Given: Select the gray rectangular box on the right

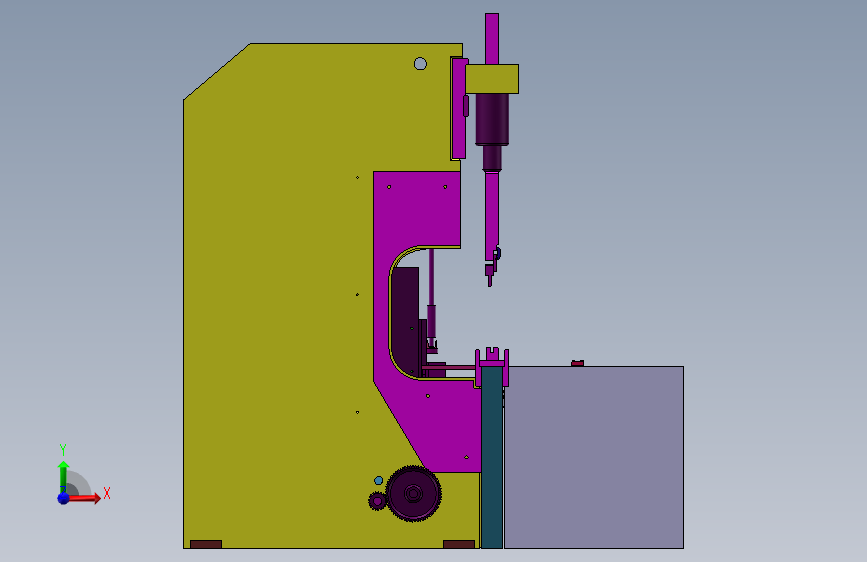Looking at the screenshot, I should coord(594,457).
